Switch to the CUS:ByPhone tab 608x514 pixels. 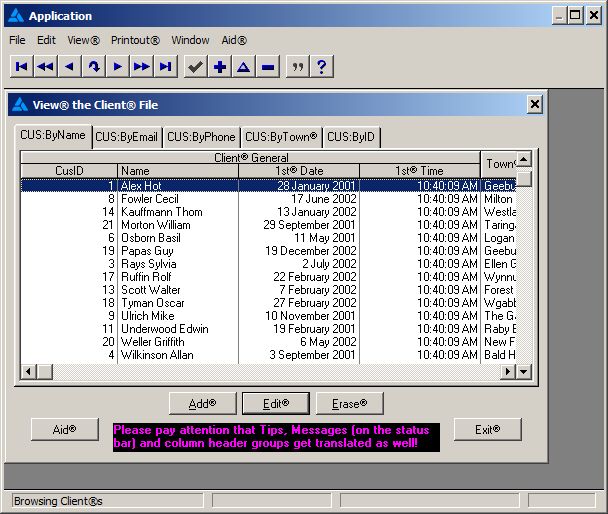(x=201, y=137)
